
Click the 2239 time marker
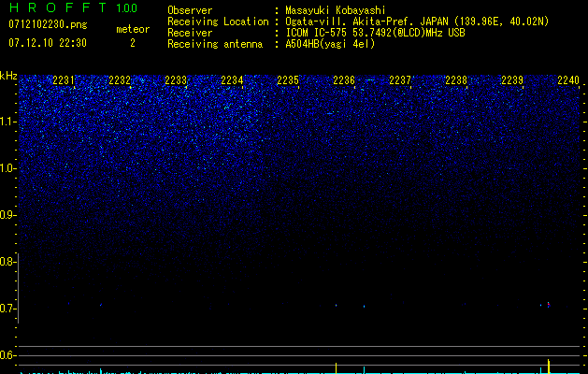[x=512, y=80]
